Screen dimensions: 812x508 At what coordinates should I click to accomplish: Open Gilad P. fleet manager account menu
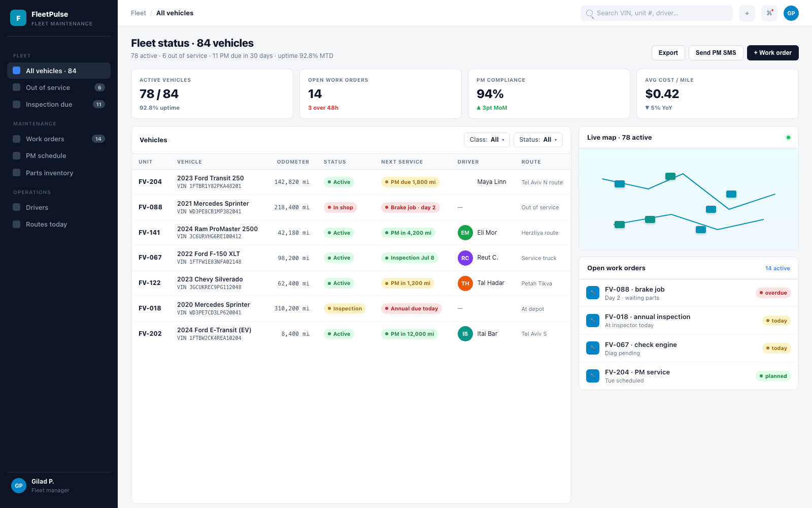59,486
